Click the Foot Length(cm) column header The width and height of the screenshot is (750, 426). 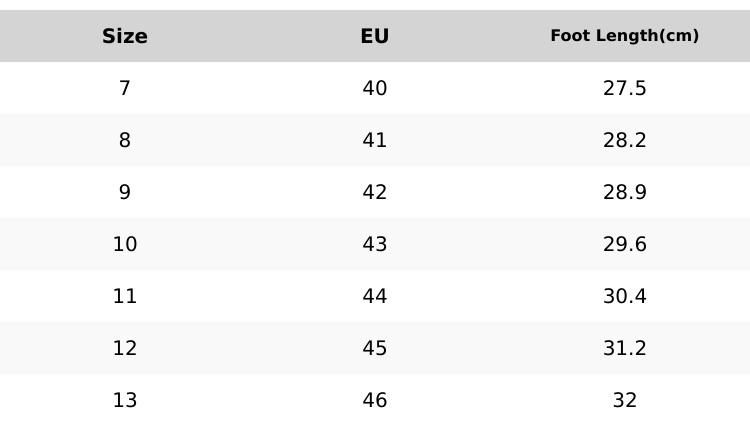pos(624,36)
